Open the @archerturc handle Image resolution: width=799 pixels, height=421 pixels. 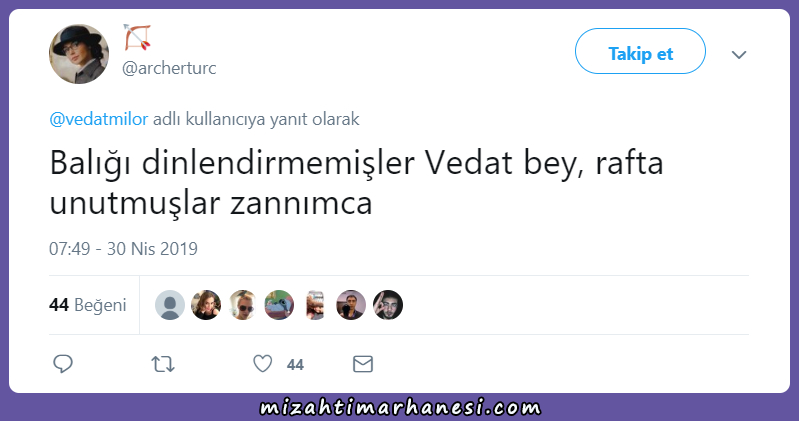(169, 68)
